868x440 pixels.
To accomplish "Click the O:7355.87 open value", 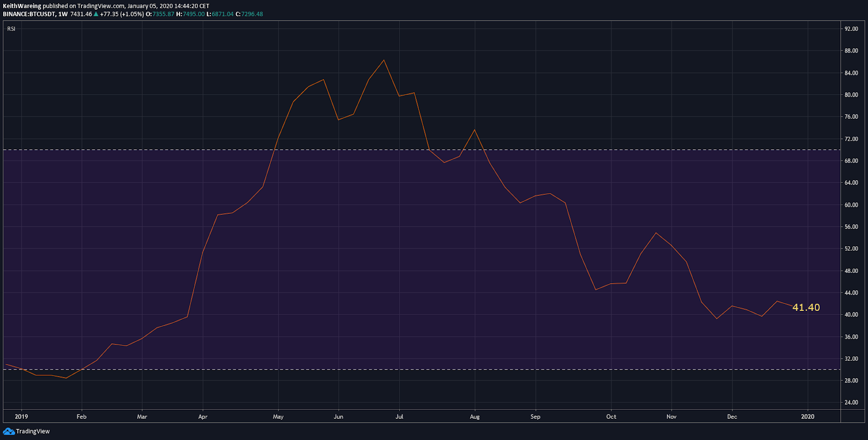I will tap(160, 14).
